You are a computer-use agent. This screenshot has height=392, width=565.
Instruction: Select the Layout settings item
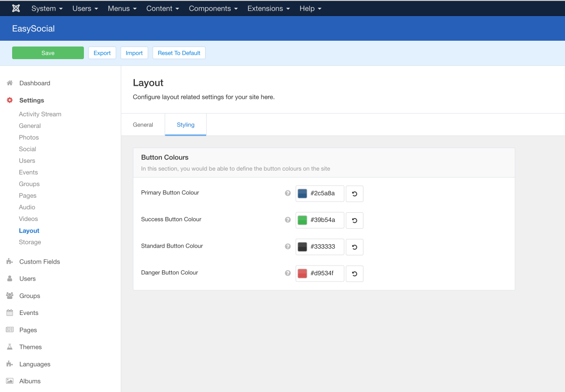click(x=29, y=231)
